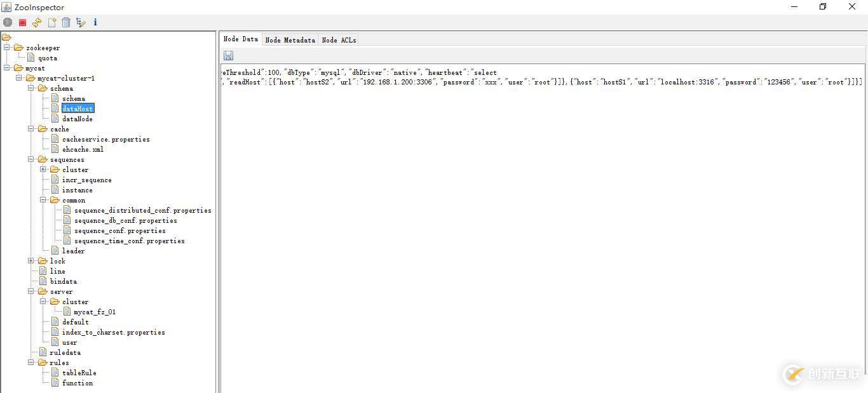Select the line tree node
The height and width of the screenshot is (393, 868).
(58, 271)
